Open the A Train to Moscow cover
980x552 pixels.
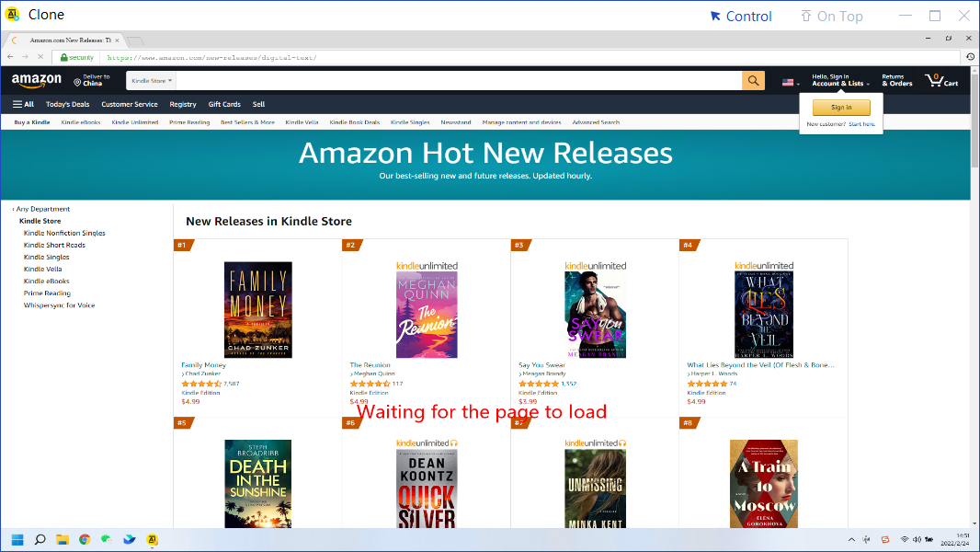click(764, 484)
